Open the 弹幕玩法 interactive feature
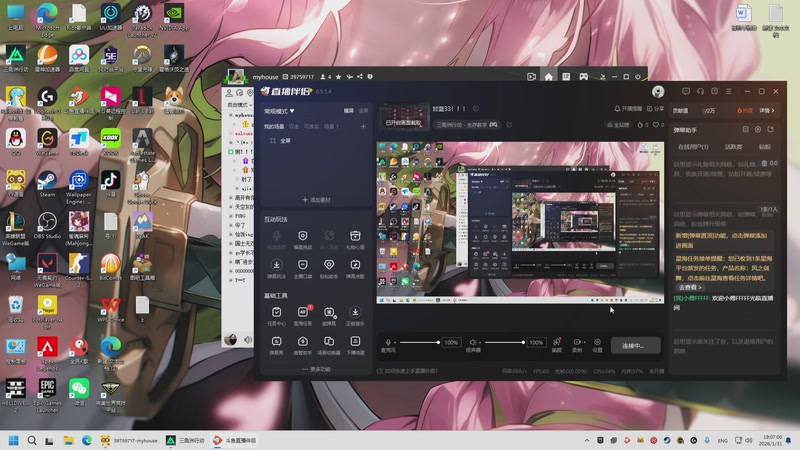 point(276,269)
